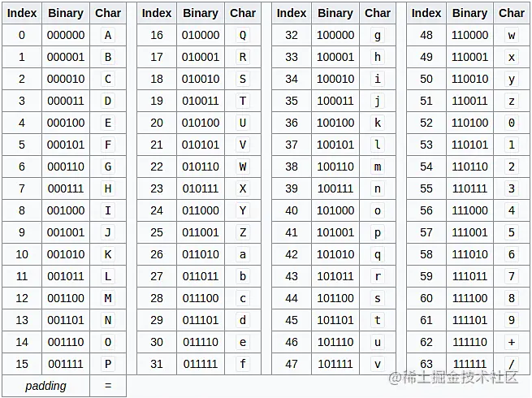This screenshot has width=532, height=398.
Task: Select the Char cell with lowercase w
Action: tap(512, 35)
